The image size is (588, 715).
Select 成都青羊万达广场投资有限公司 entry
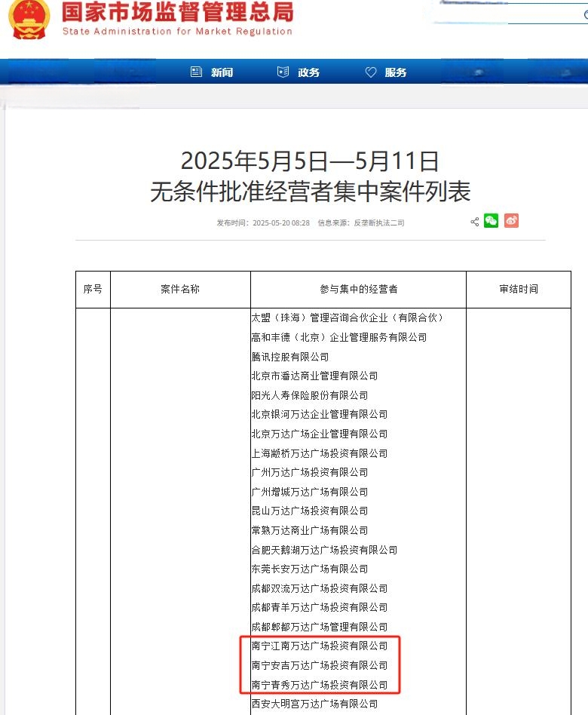click(x=320, y=607)
